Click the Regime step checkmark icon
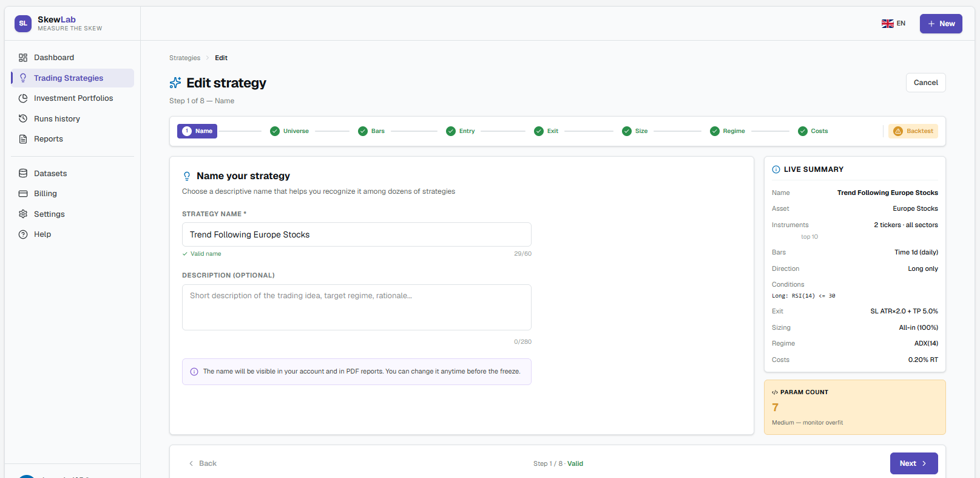Image resolution: width=980 pixels, height=478 pixels. [715, 131]
